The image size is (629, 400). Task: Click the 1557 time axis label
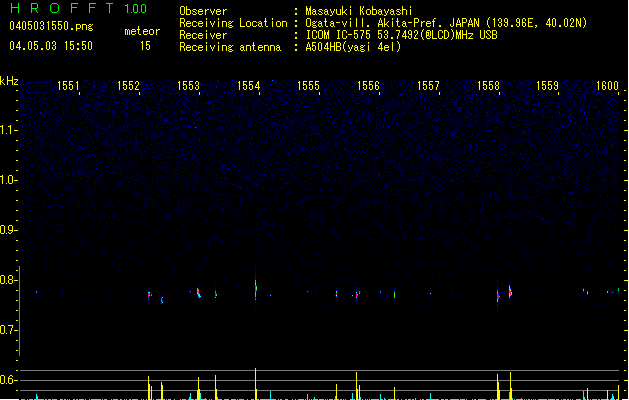click(428, 86)
